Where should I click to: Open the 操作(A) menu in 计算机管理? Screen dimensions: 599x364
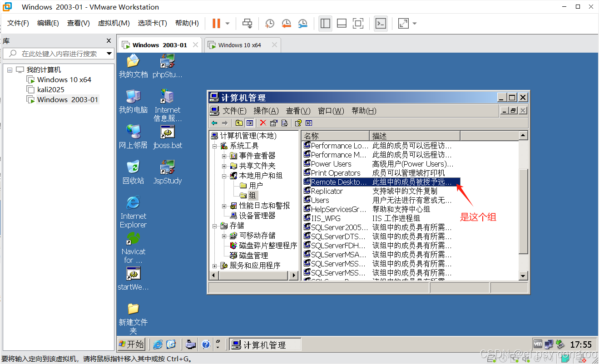pyautogui.click(x=266, y=111)
